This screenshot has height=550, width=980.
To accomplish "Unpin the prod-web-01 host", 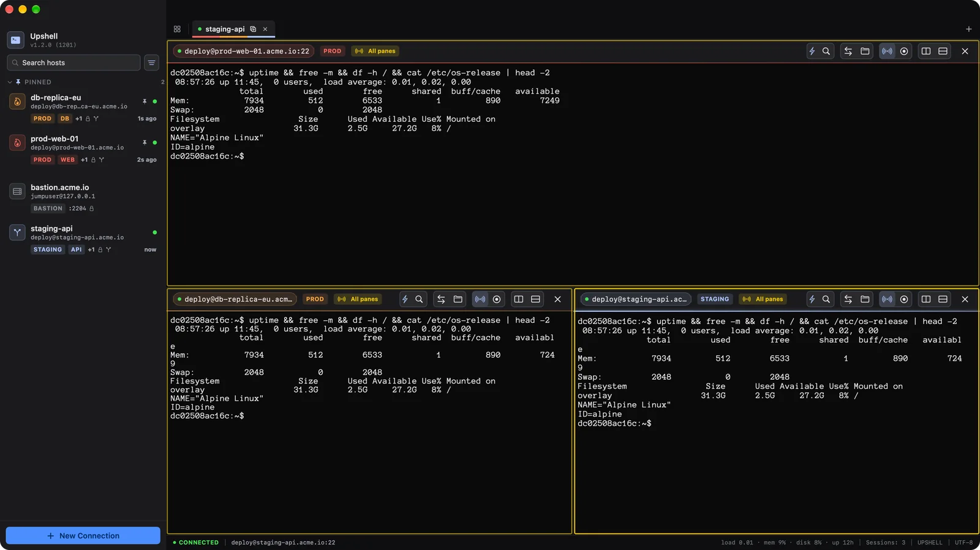I will pyautogui.click(x=145, y=142).
